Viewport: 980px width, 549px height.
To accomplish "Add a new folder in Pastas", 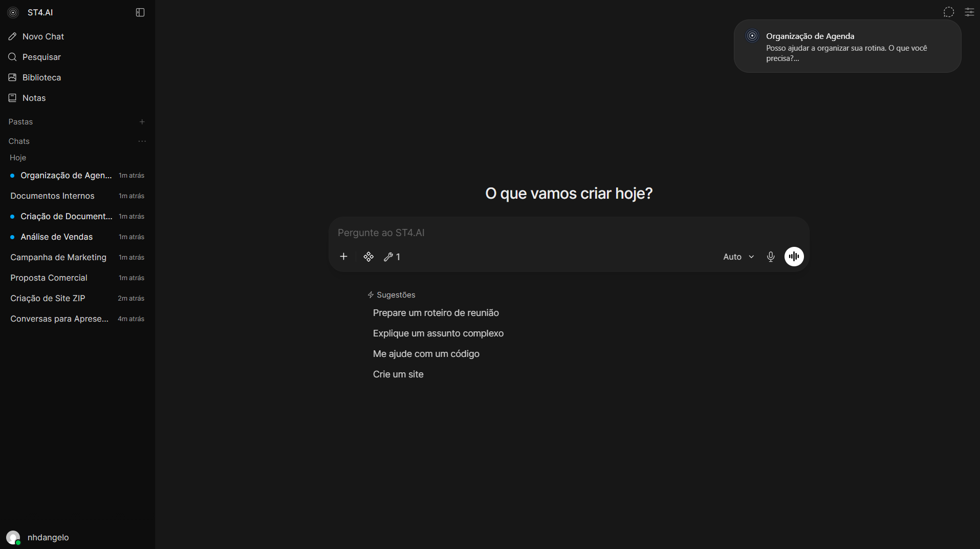I will coord(142,122).
